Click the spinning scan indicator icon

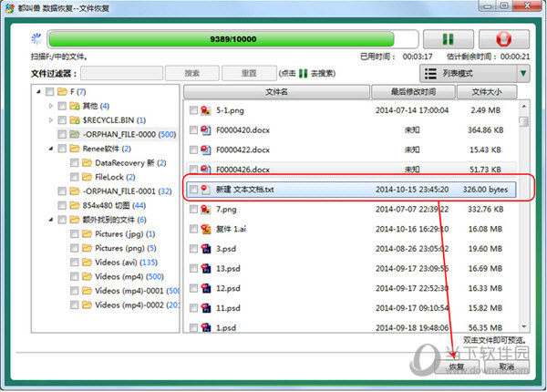pos(36,38)
